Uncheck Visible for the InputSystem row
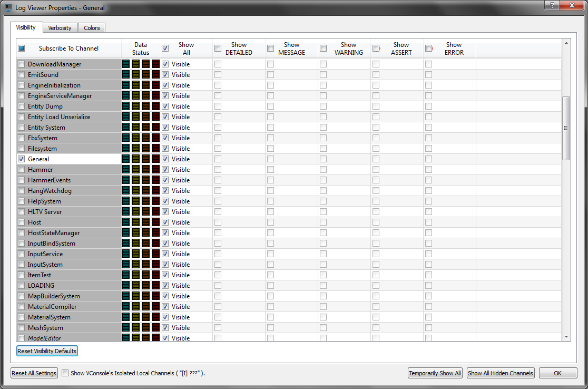 pyautogui.click(x=165, y=264)
